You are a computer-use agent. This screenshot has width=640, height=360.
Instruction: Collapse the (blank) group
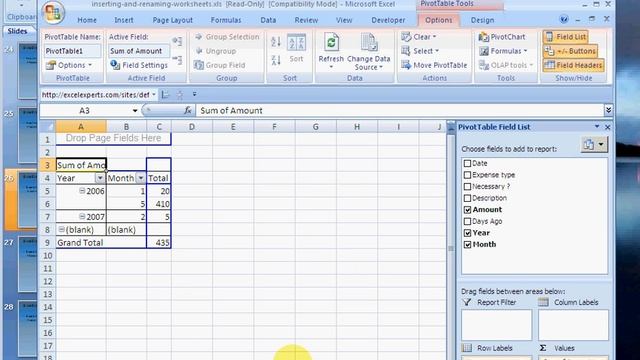[x=61, y=229]
